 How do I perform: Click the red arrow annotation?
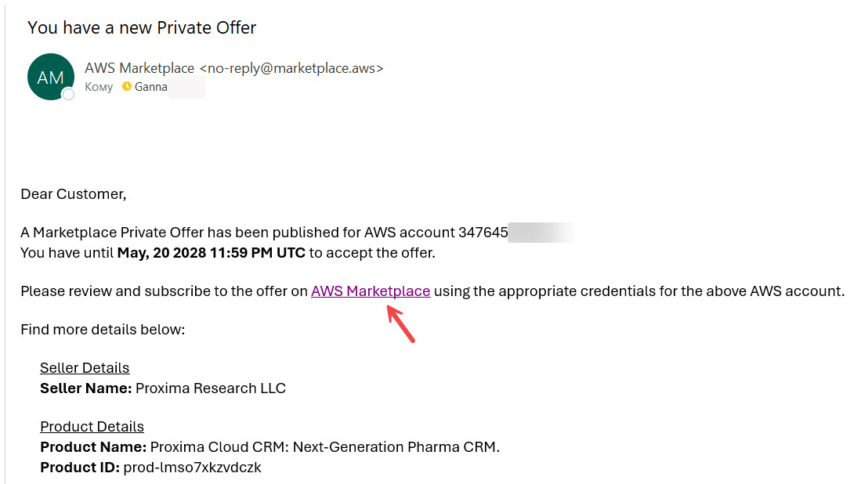tap(400, 323)
